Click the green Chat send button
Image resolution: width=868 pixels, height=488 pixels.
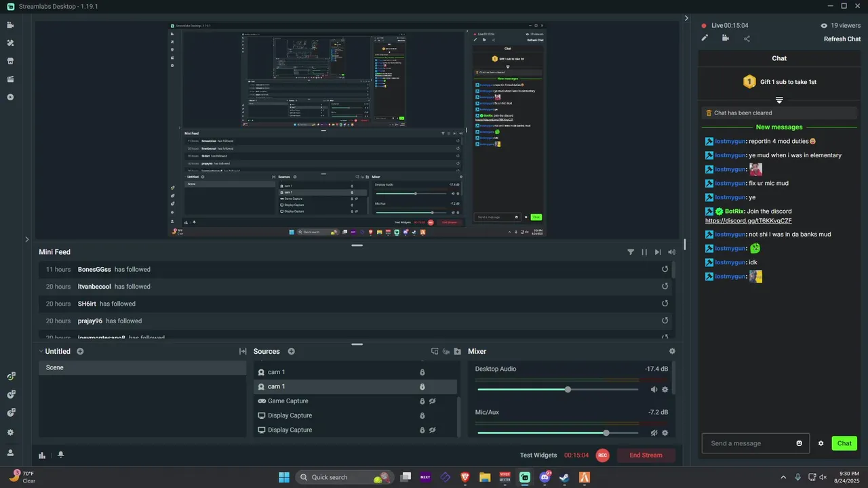click(844, 443)
